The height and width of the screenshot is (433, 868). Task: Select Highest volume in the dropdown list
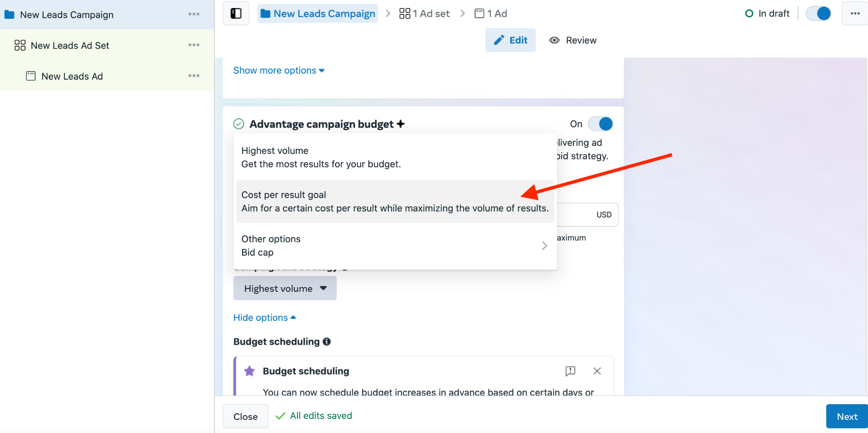click(x=395, y=157)
